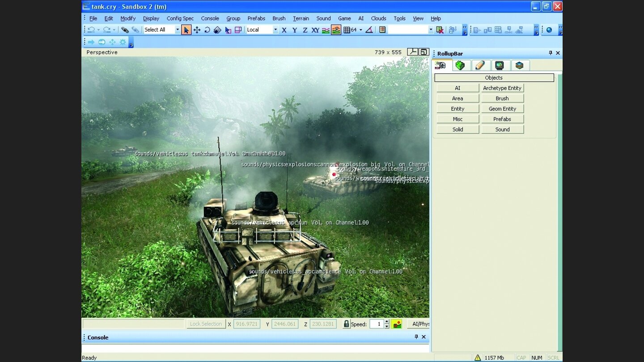Activate the Select Object arrow tool
Viewport: 644px width, 362px height.
186,30
